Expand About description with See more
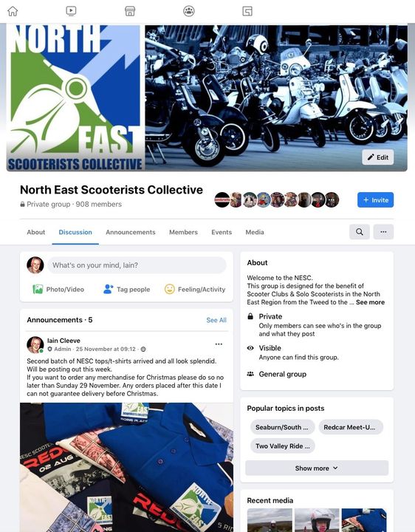The width and height of the screenshot is (415, 532). pos(370,302)
